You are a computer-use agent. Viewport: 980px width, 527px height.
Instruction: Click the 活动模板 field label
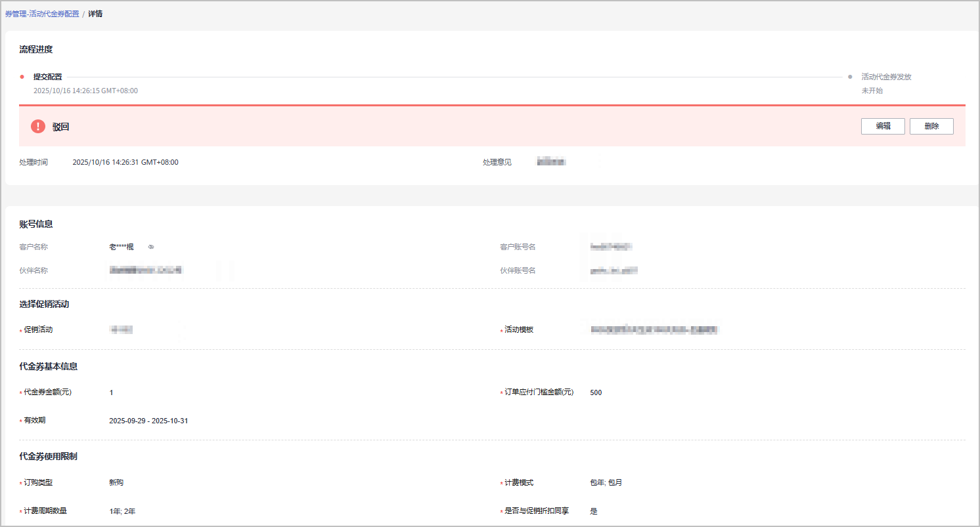tap(519, 330)
